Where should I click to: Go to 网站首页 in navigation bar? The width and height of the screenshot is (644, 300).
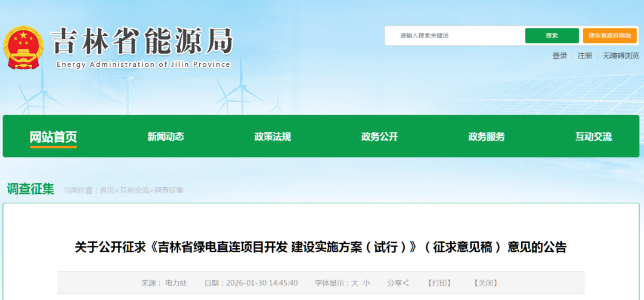(x=54, y=137)
